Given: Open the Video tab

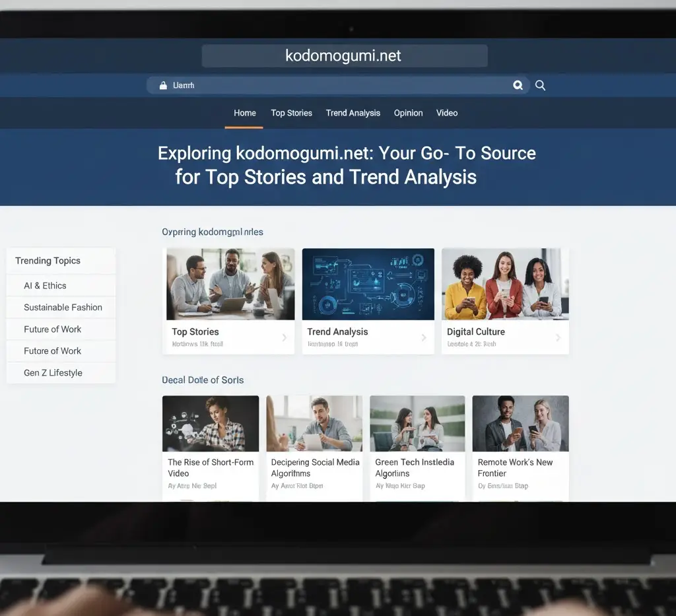Looking at the screenshot, I should coord(447,113).
